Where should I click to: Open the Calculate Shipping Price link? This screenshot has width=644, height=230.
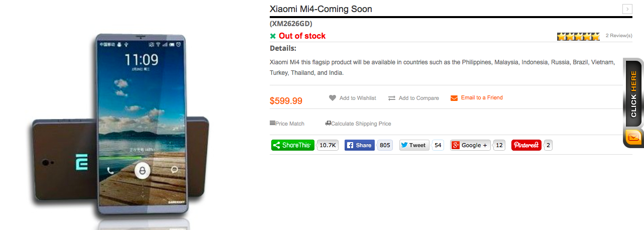pos(361,124)
